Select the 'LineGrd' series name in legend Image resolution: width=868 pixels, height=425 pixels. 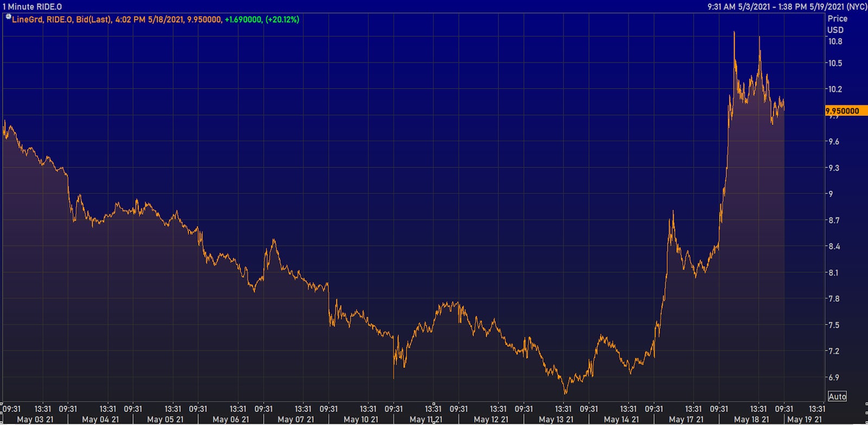point(27,20)
